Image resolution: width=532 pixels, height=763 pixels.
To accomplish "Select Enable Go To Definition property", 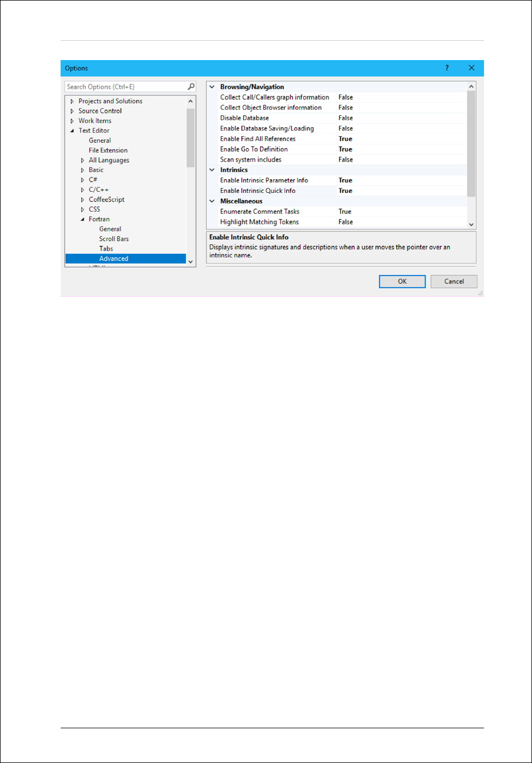I will coord(254,149).
